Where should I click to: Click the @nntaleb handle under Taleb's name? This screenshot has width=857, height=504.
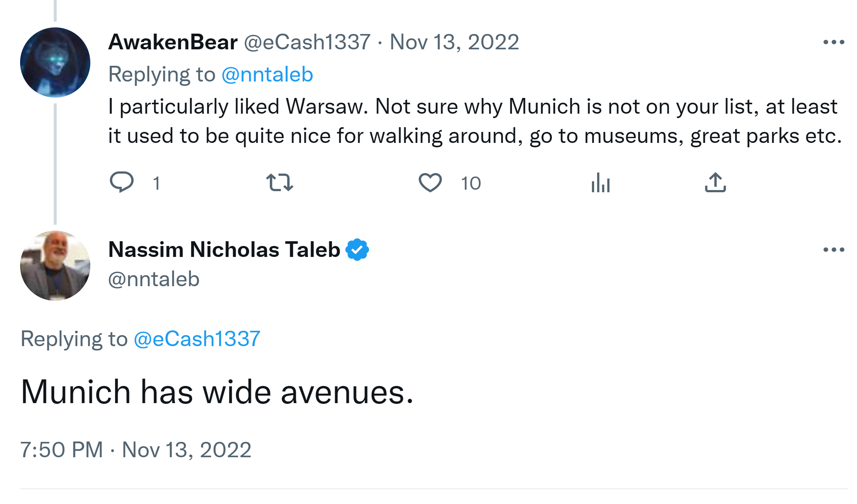154,279
